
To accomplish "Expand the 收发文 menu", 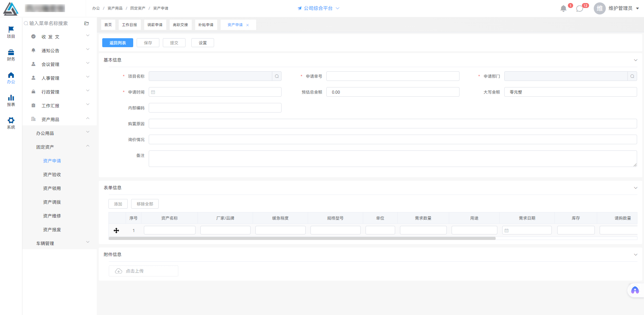I will [88, 35].
